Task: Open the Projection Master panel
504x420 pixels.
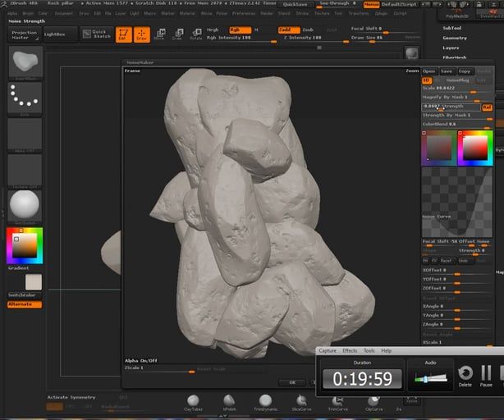Action: point(24,34)
